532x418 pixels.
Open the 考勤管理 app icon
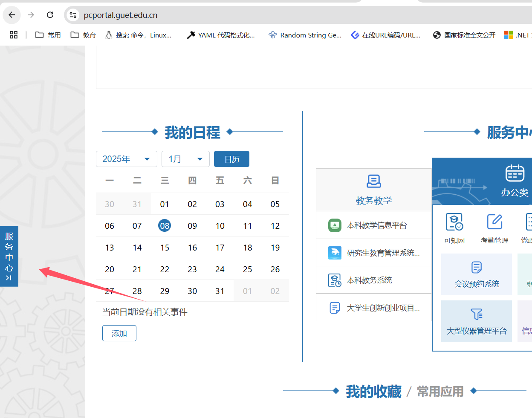coord(494,228)
